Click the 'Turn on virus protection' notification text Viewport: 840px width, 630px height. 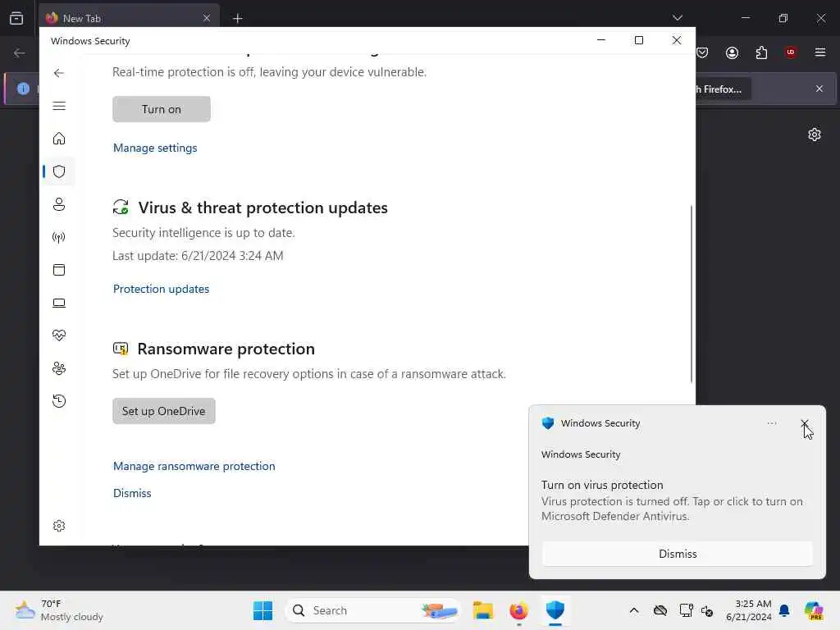(601, 486)
